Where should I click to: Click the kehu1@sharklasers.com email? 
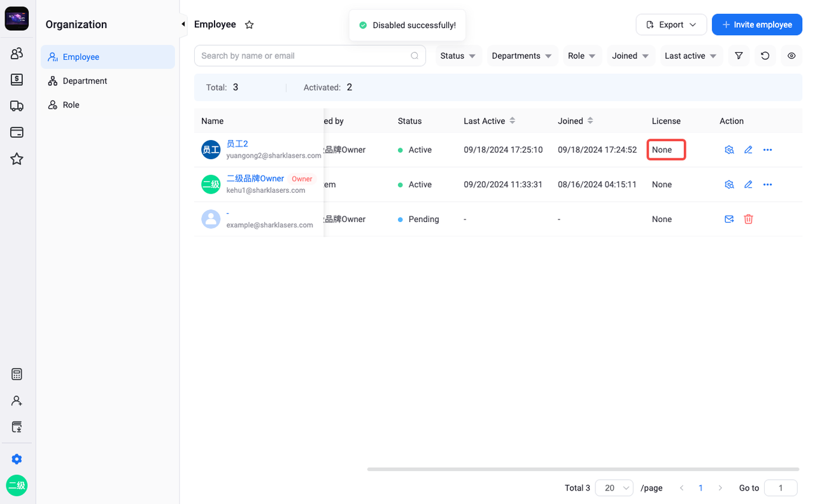pos(266,190)
